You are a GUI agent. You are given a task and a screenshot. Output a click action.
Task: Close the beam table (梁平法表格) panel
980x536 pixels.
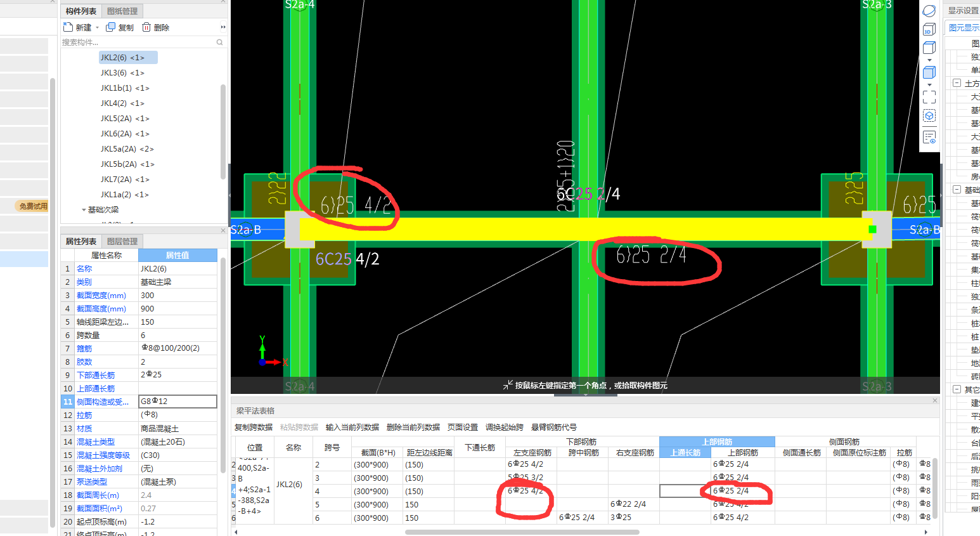click(934, 401)
